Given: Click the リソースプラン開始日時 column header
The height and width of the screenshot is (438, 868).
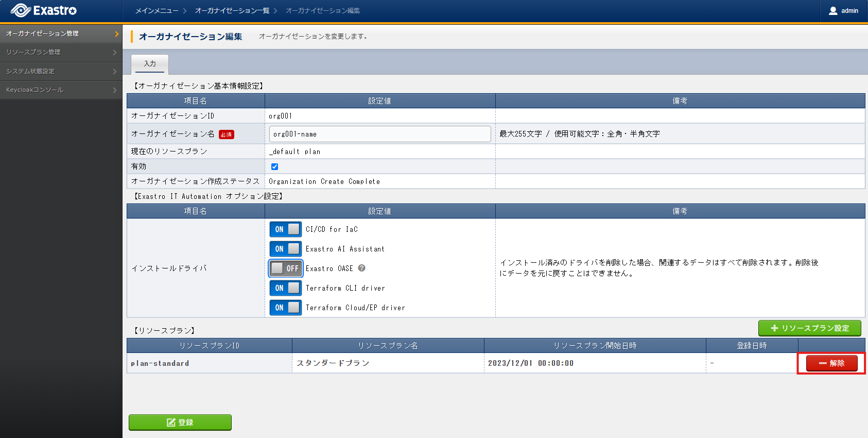Looking at the screenshot, I should point(595,346).
